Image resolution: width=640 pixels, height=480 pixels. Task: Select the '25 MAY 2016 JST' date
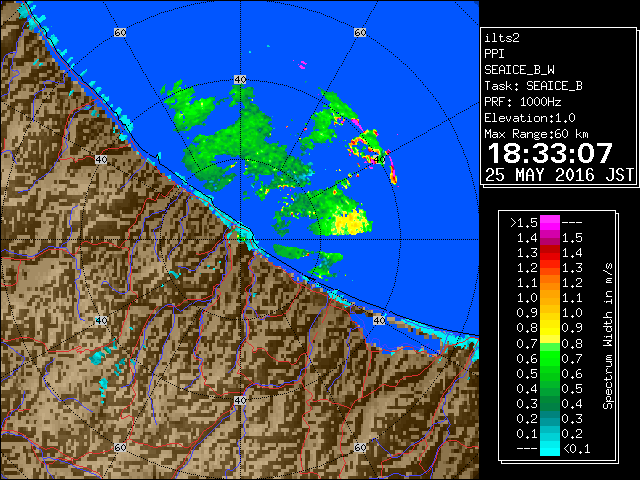[x=559, y=175]
